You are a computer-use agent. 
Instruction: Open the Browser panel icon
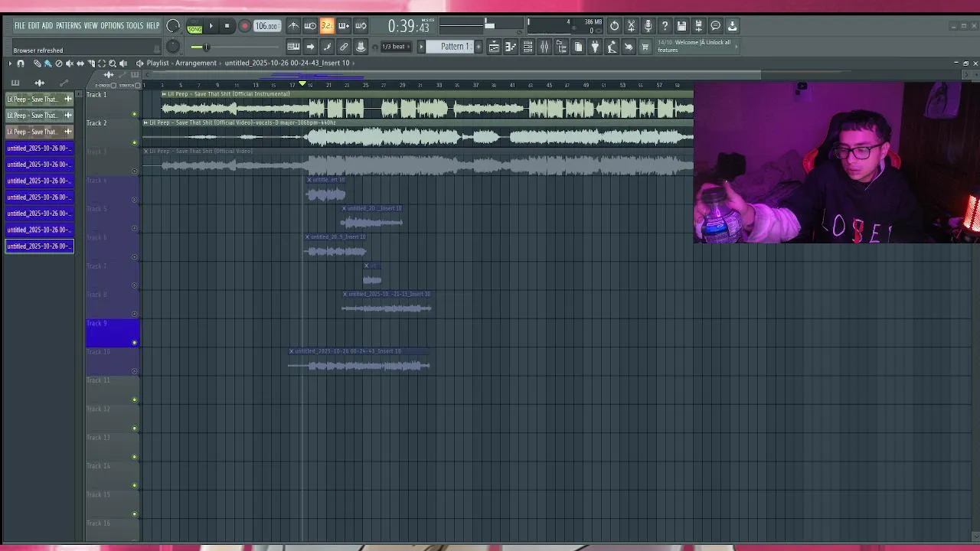[x=560, y=47]
